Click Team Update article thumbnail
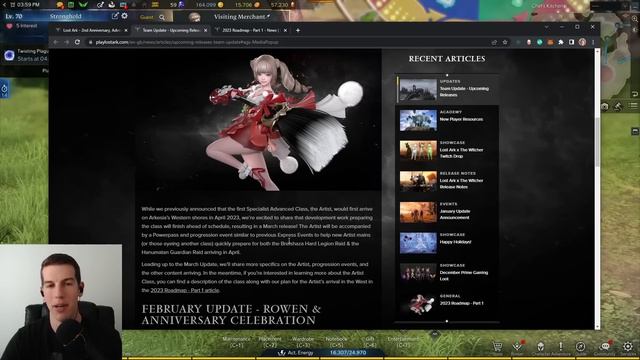The width and height of the screenshot is (640, 360). (x=418, y=89)
